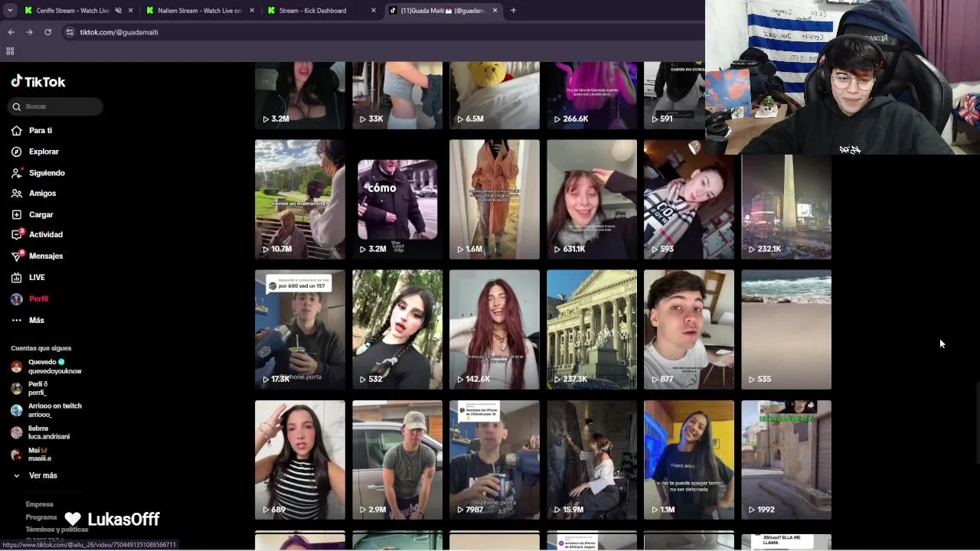Screen dimensions: 980x551
Task: Open the top-row video with 266.6K views
Action: pyautogui.click(x=592, y=96)
